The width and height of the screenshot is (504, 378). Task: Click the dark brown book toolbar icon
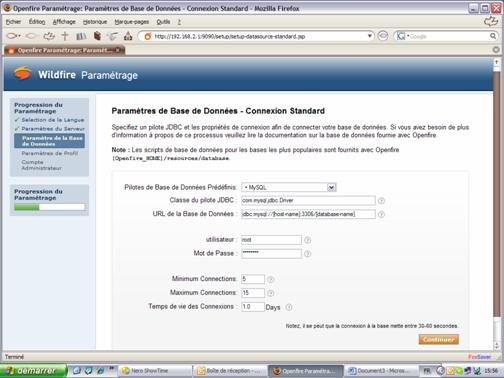pyautogui.click(x=97, y=36)
